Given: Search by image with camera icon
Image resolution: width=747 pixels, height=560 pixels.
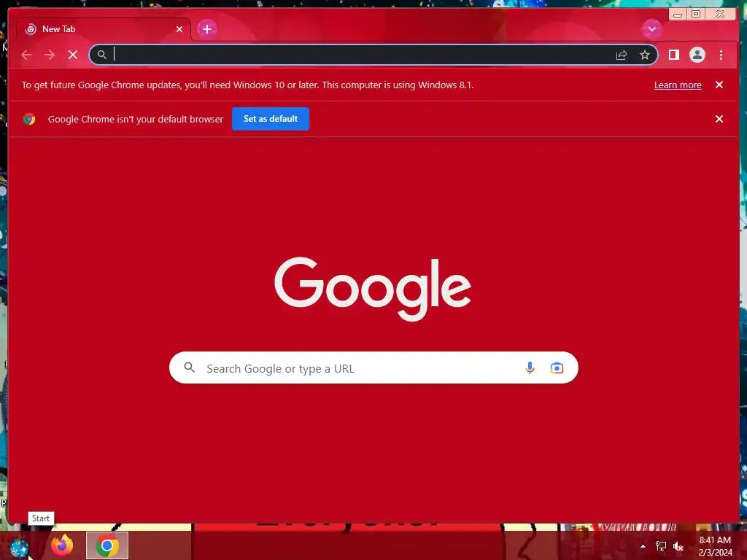Looking at the screenshot, I should coord(557,367).
